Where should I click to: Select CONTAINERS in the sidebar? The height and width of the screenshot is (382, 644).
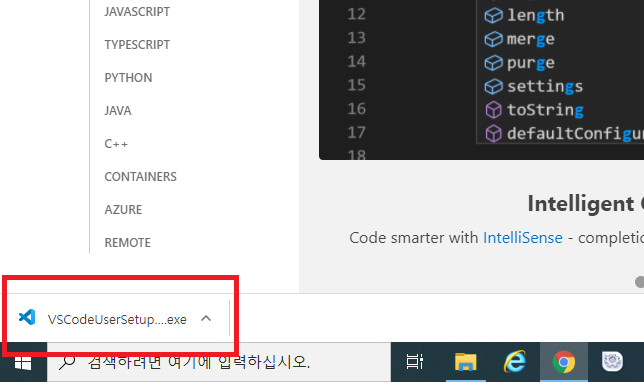coord(140,177)
